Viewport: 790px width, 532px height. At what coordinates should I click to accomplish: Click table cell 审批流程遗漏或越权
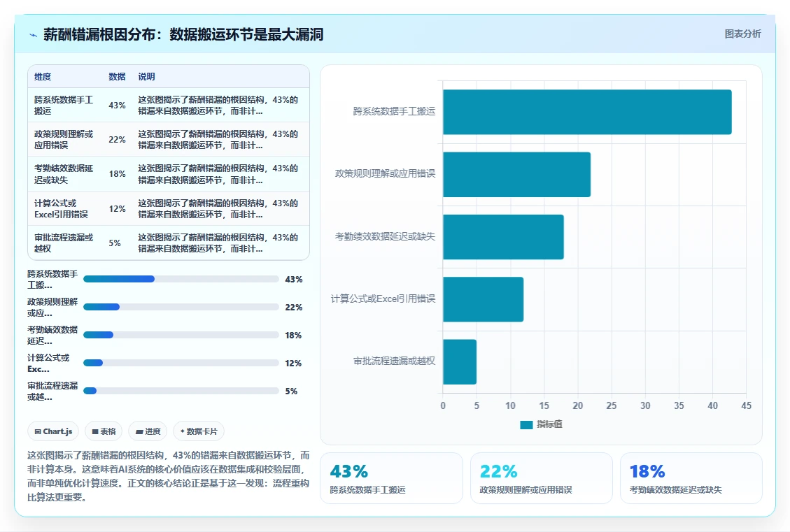64,243
